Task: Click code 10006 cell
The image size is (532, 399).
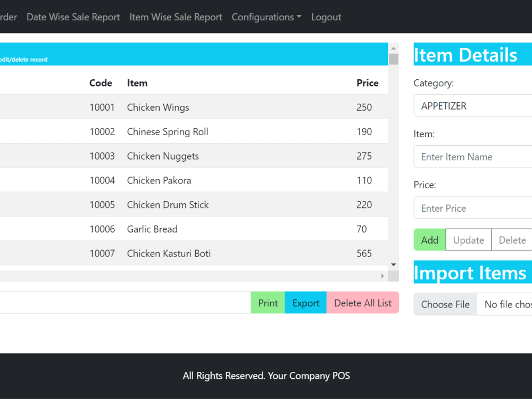Action: click(102, 229)
